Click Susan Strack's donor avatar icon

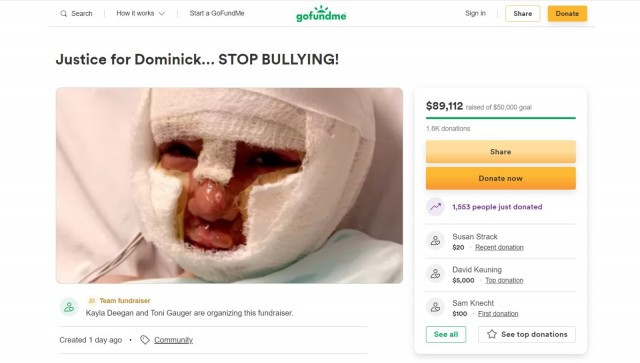(436, 241)
